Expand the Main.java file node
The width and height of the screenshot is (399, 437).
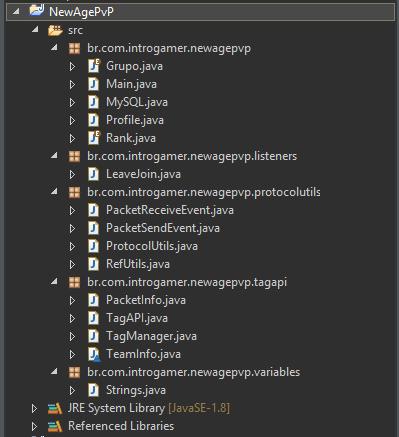[x=72, y=84]
